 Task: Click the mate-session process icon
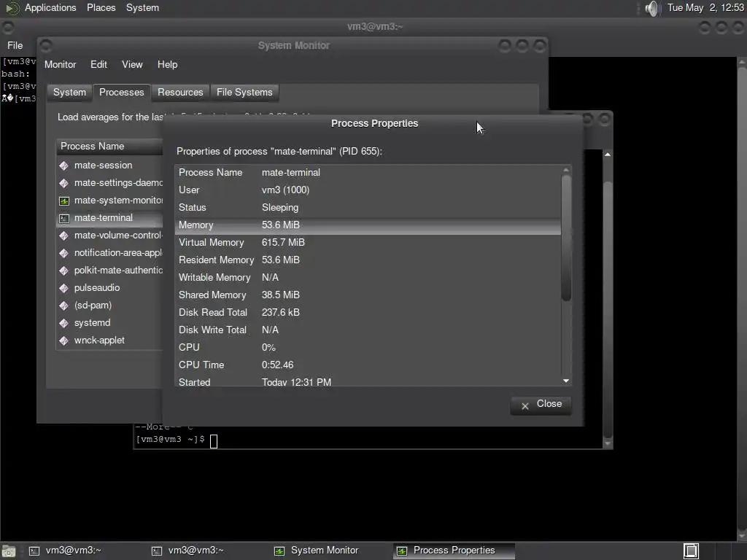64,166
